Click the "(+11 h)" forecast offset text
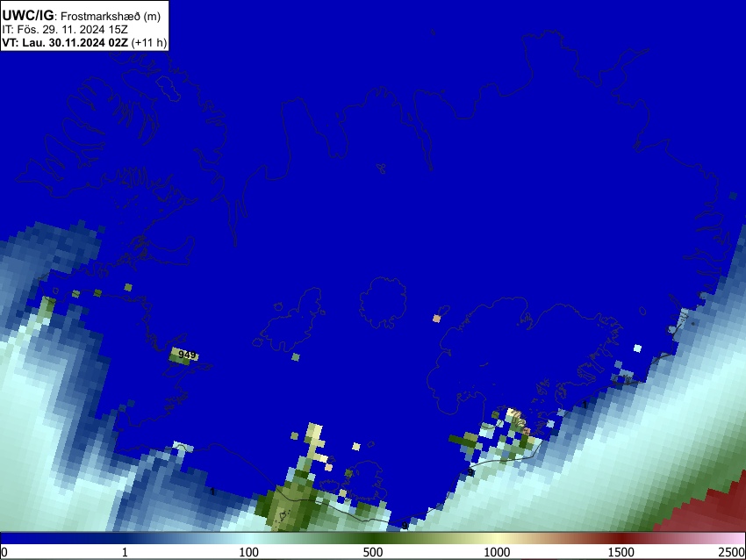This screenshot has width=746, height=560. pyautogui.click(x=149, y=43)
